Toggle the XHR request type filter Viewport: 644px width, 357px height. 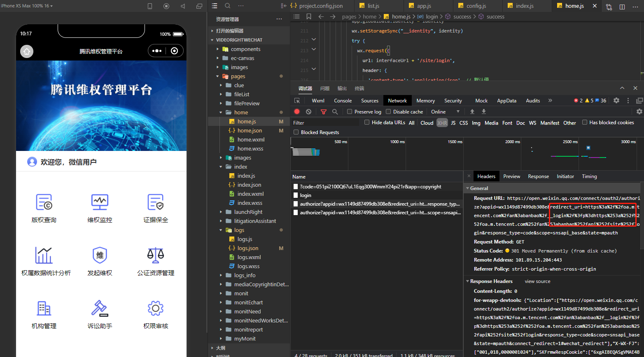pyautogui.click(x=442, y=123)
